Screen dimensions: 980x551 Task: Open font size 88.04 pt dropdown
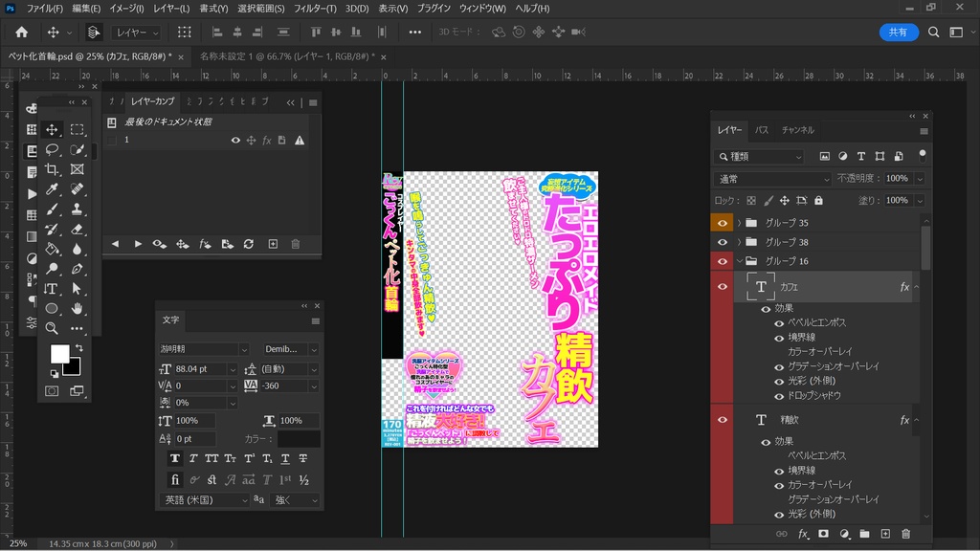233,369
